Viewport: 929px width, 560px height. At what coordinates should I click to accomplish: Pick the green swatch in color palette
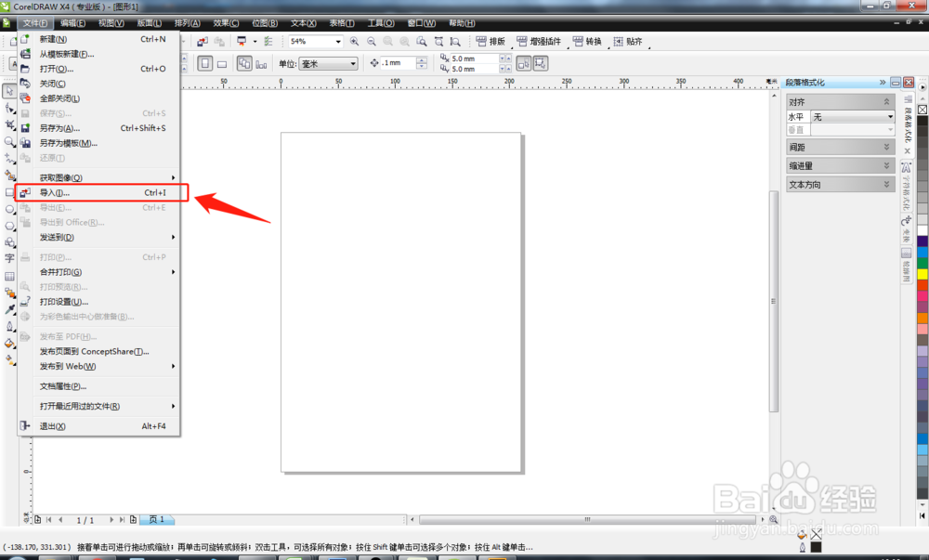[922, 263]
